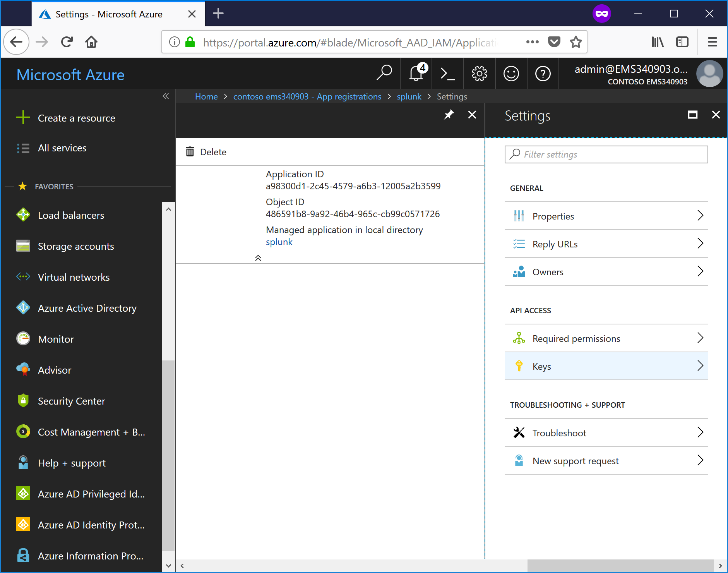Send feedback using the smiley icon
The image size is (728, 573).
tap(511, 74)
